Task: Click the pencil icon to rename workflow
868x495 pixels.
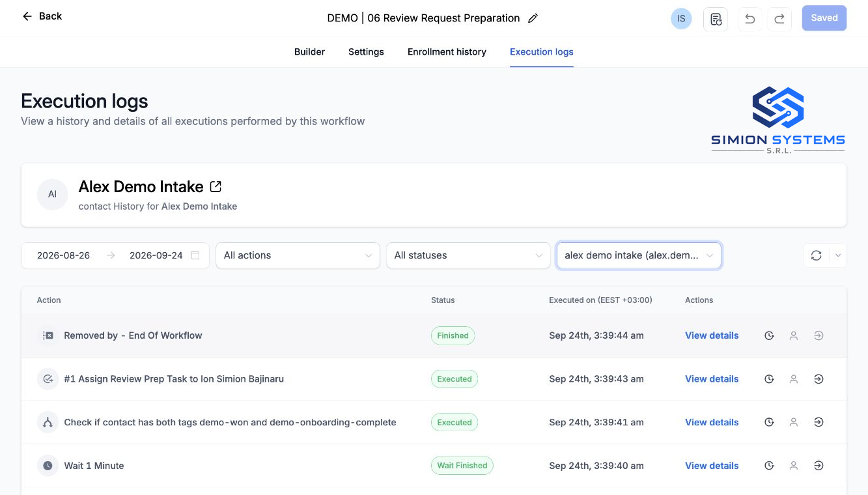Action: click(533, 18)
